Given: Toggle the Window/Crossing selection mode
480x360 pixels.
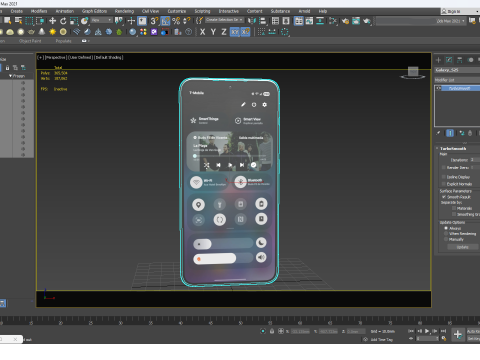Looking at the screenshot, I should tap(40, 21).
